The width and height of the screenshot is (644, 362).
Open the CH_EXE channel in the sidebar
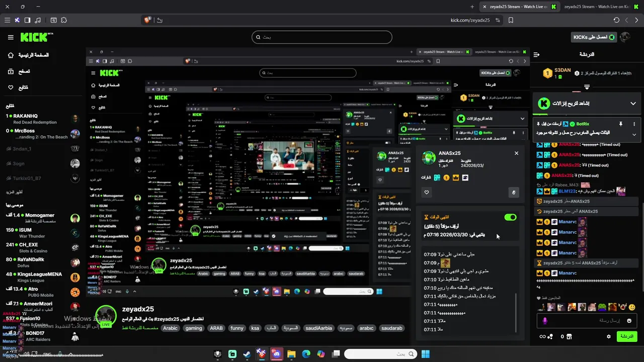tap(43, 247)
